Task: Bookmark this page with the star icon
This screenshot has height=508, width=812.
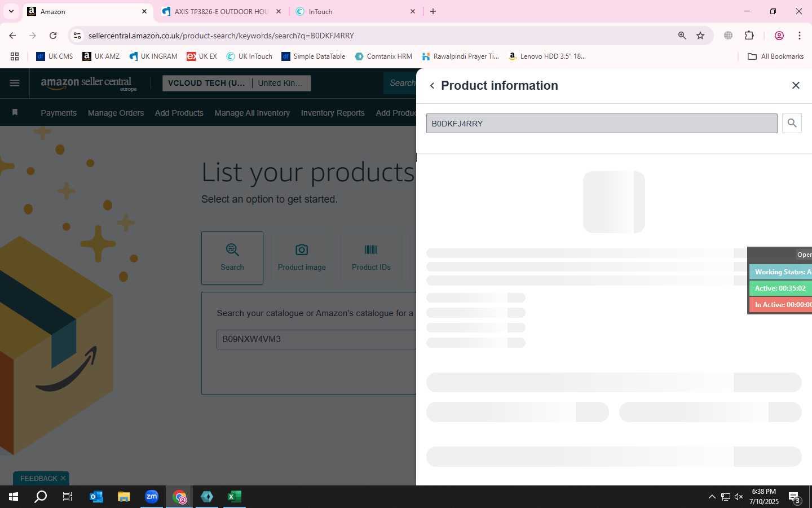Action: click(700, 36)
